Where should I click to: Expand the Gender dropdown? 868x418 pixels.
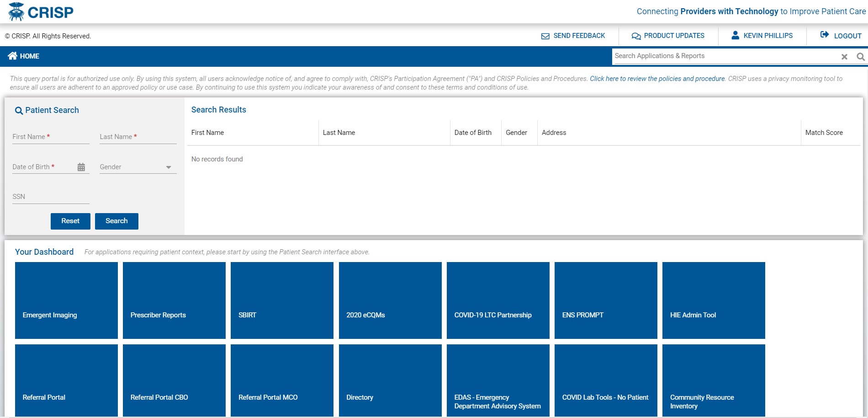169,167
